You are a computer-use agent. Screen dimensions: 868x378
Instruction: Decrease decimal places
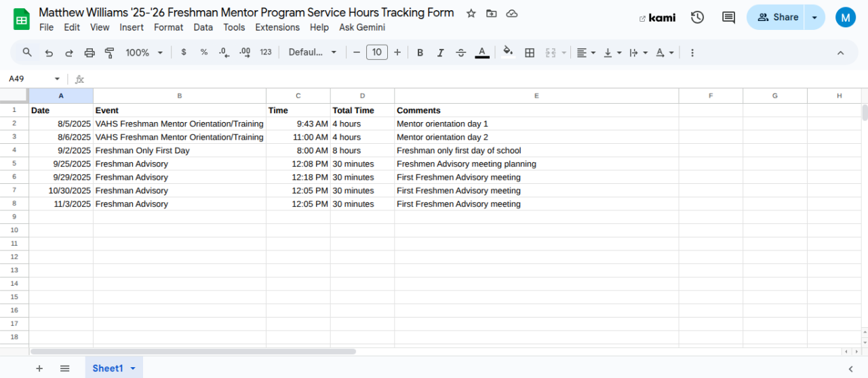pos(224,52)
